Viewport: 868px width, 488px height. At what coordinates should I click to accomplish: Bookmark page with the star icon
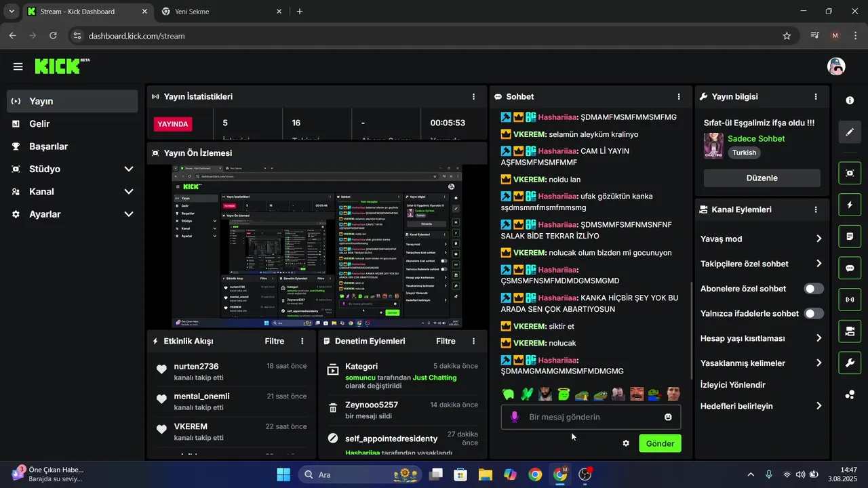pos(787,36)
